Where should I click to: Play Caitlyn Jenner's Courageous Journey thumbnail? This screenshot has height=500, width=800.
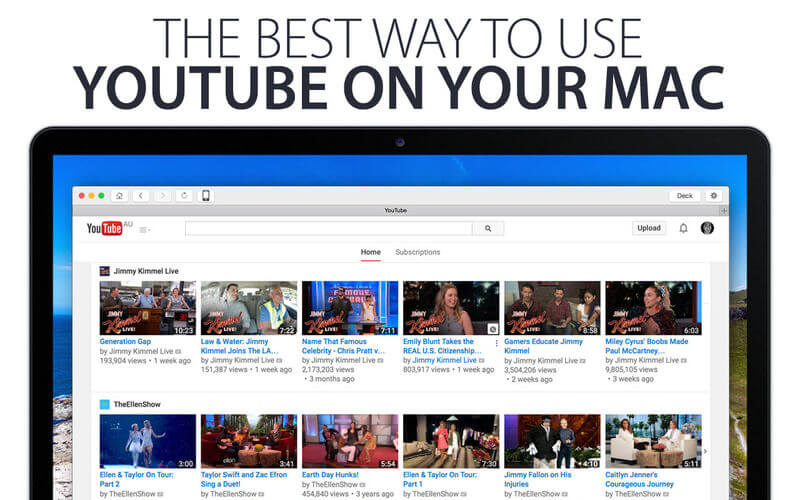pyautogui.click(x=653, y=441)
